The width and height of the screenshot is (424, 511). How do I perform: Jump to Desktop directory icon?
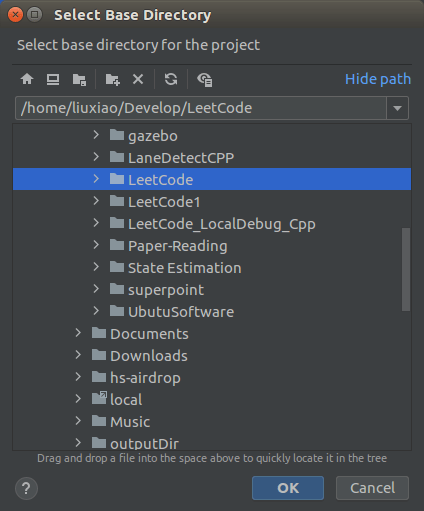tap(53, 79)
